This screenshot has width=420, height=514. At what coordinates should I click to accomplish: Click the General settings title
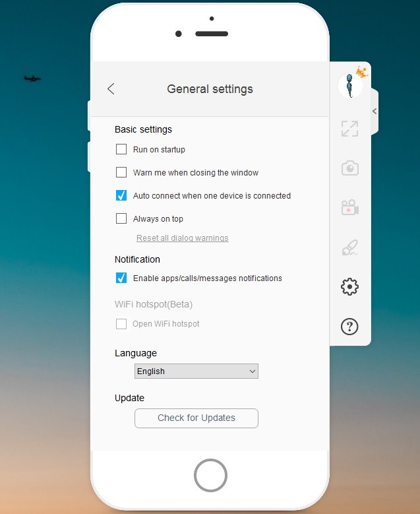(x=210, y=89)
